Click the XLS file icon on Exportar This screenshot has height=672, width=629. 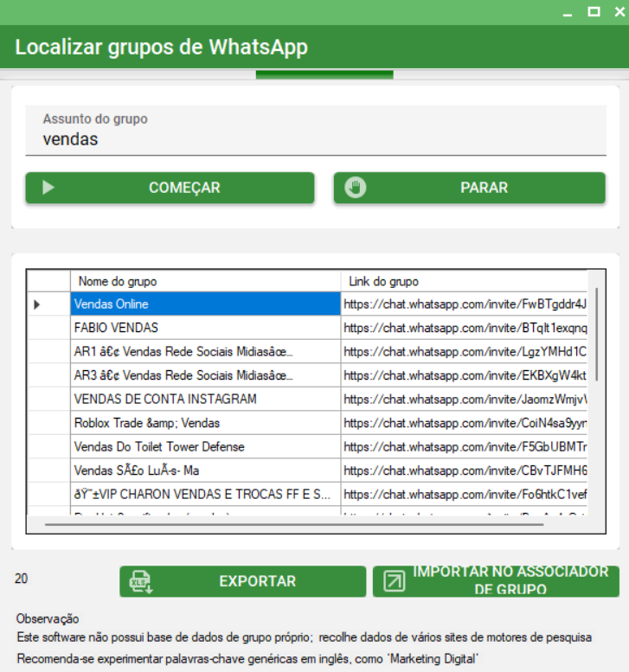pyautogui.click(x=141, y=582)
